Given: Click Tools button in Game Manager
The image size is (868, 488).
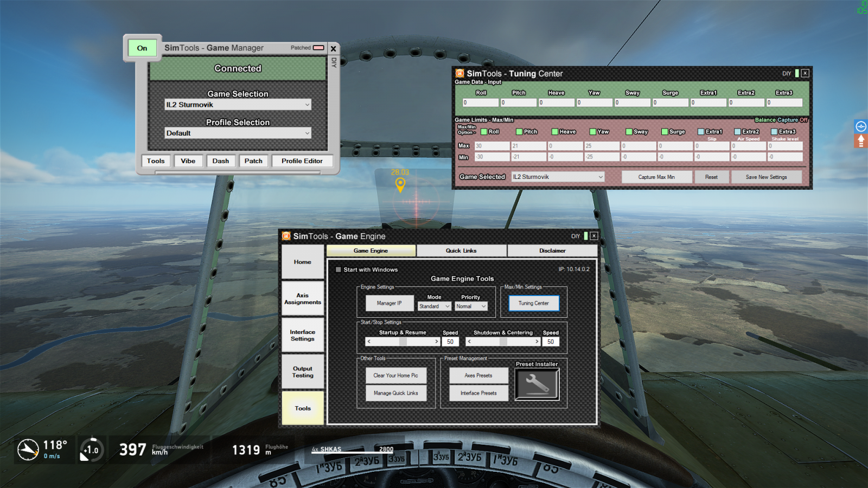Looking at the screenshot, I should click(x=156, y=161).
